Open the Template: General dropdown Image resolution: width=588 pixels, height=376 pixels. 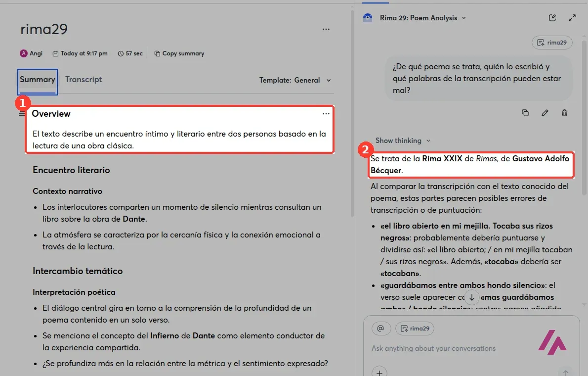click(x=295, y=80)
